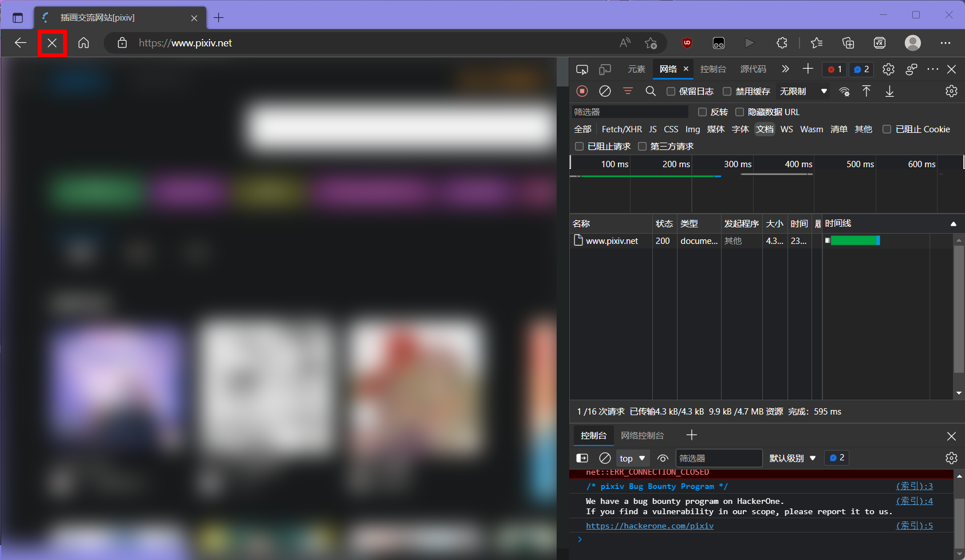This screenshot has height=560, width=965.
Task: Switch to 控制台 tab in top bar
Action: pos(713,69)
